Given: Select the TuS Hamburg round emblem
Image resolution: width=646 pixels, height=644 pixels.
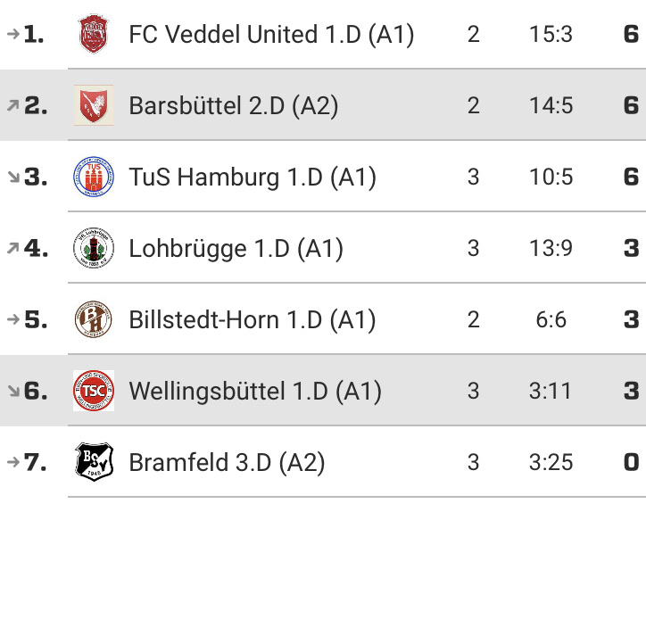Looking at the screenshot, I should coord(94,177).
